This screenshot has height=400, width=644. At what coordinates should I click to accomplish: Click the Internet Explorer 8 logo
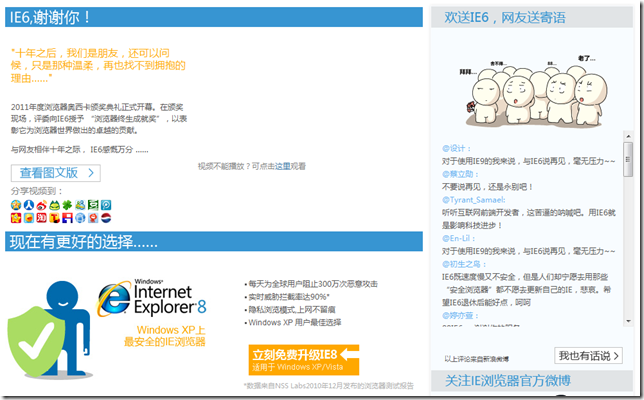click(x=152, y=298)
